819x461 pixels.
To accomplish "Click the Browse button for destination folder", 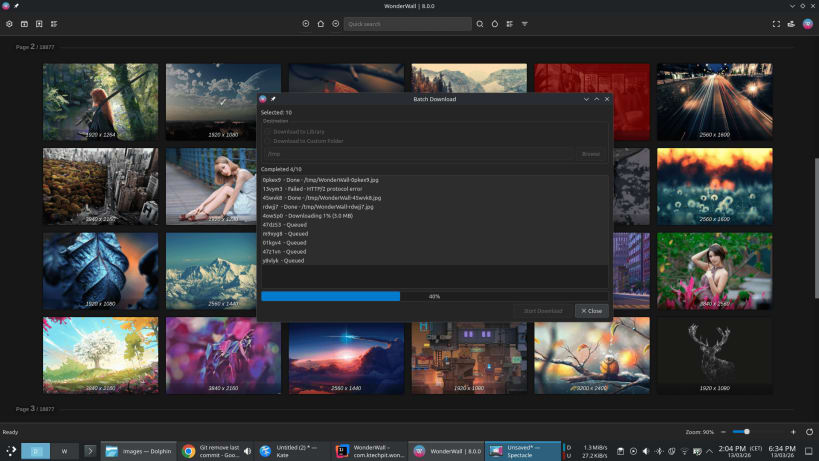I will 591,154.
